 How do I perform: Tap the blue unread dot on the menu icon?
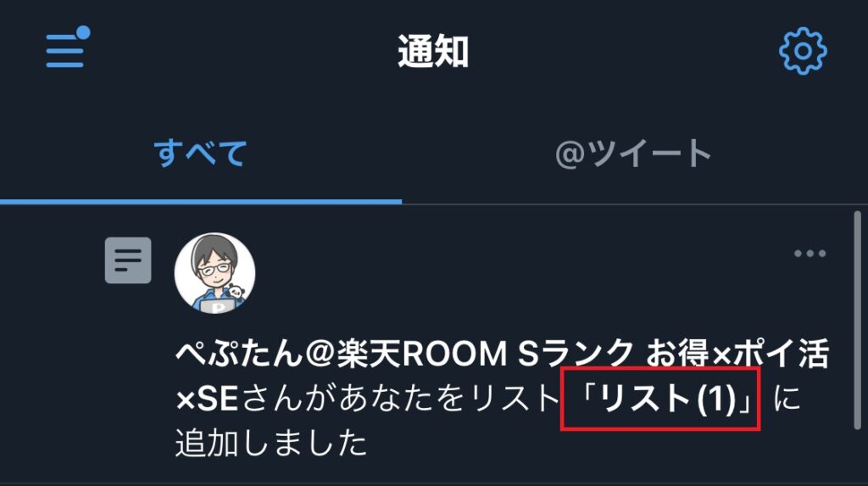pyautogui.click(x=83, y=33)
